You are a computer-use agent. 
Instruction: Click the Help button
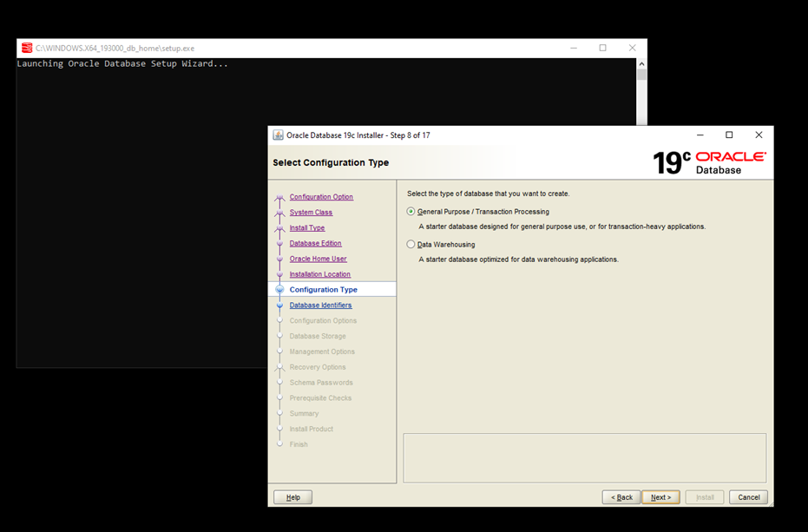(292, 497)
